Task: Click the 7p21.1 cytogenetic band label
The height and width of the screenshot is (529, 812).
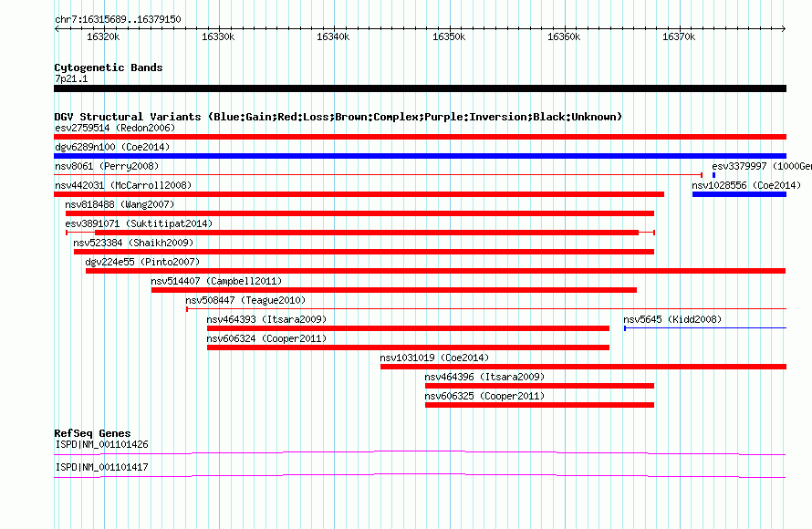Action: (71, 78)
